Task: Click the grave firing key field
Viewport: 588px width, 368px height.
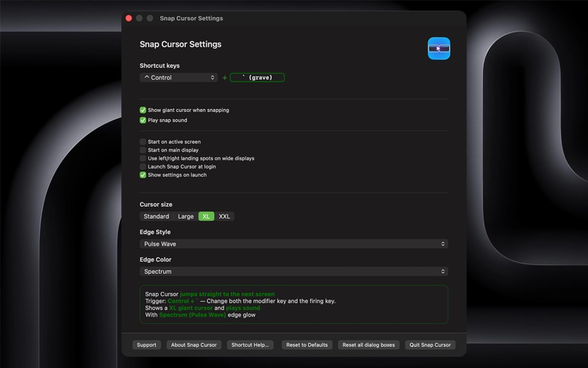Action: pyautogui.click(x=257, y=77)
